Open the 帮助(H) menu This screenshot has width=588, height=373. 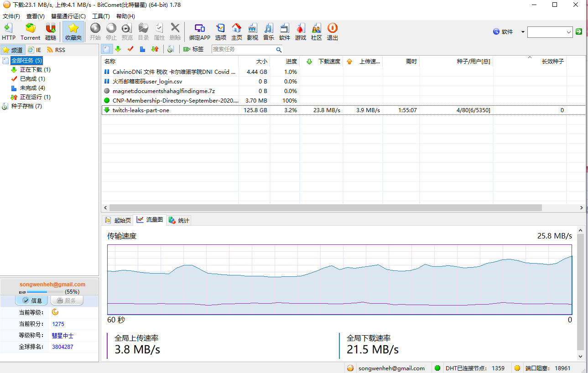125,16
